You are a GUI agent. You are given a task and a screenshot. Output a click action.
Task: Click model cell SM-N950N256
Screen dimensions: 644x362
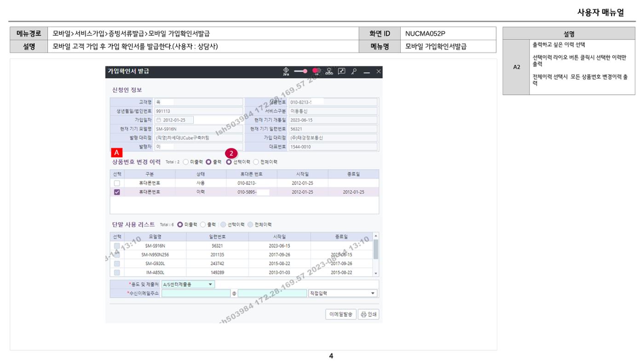(x=155, y=255)
